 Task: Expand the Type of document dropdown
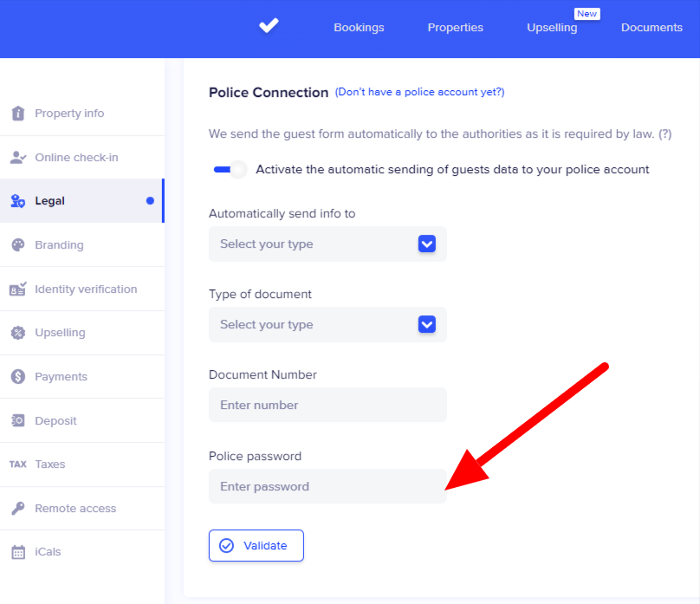[327, 325]
